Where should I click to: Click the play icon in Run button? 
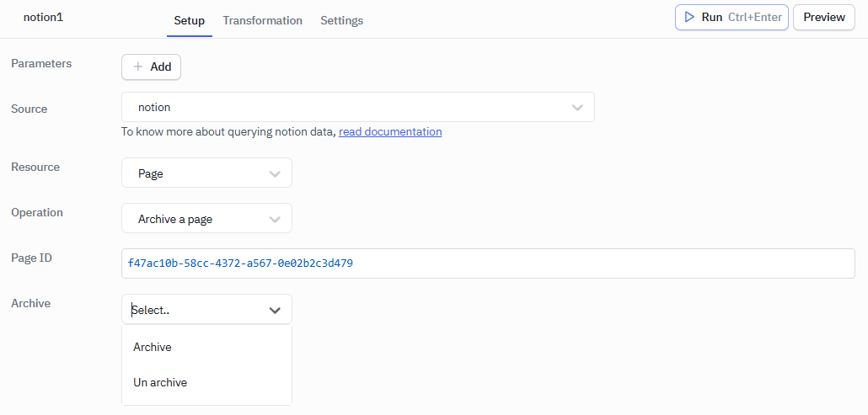coord(689,17)
